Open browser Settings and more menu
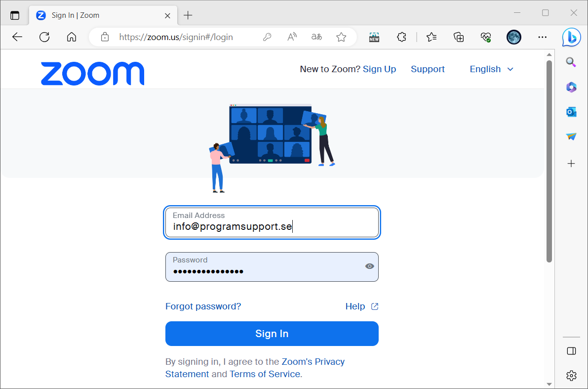This screenshot has width=588, height=389. click(542, 37)
